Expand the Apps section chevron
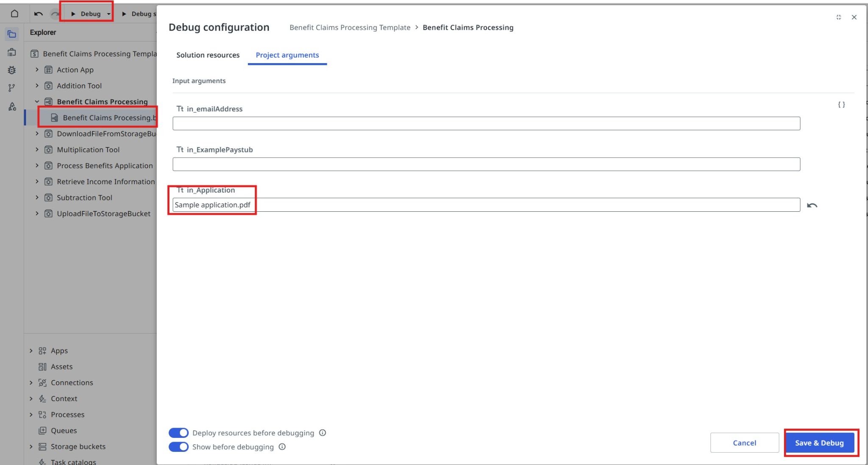 31,351
